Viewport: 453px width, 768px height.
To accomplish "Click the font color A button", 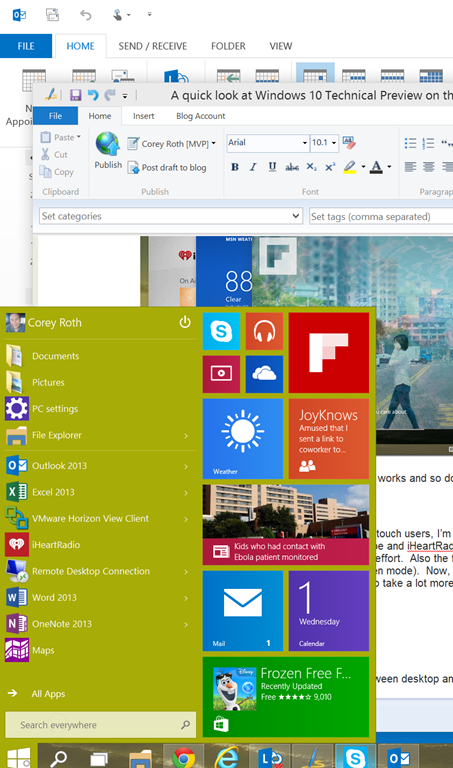I will click(376, 167).
